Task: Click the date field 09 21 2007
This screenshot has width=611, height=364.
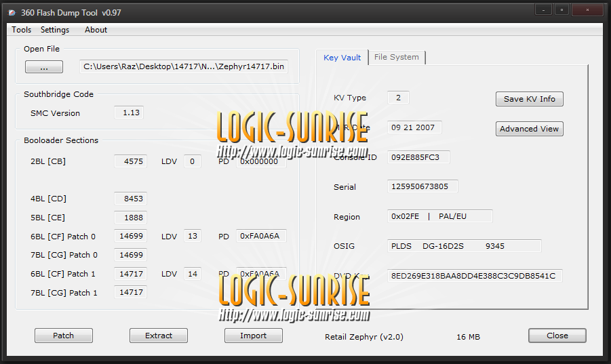Action: point(414,127)
